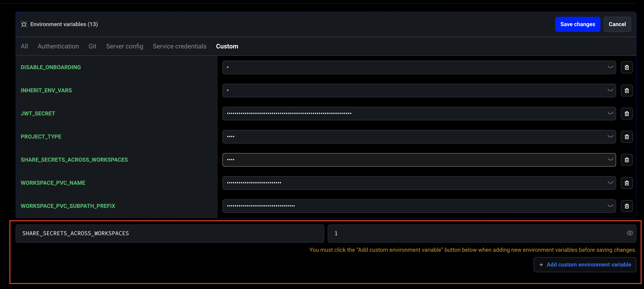Click the Environment variables star icon
The height and width of the screenshot is (289, 644).
click(x=24, y=24)
